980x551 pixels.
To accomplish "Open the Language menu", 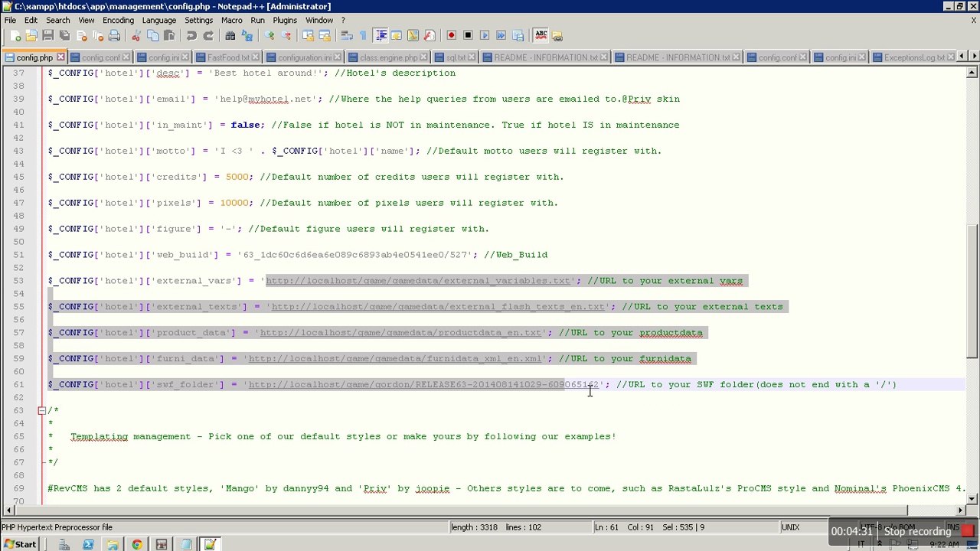I will coord(158,20).
